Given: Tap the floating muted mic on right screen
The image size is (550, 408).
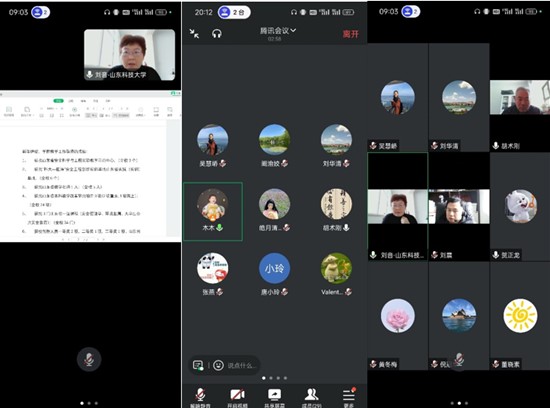Looking at the screenshot, I should pos(459,360).
